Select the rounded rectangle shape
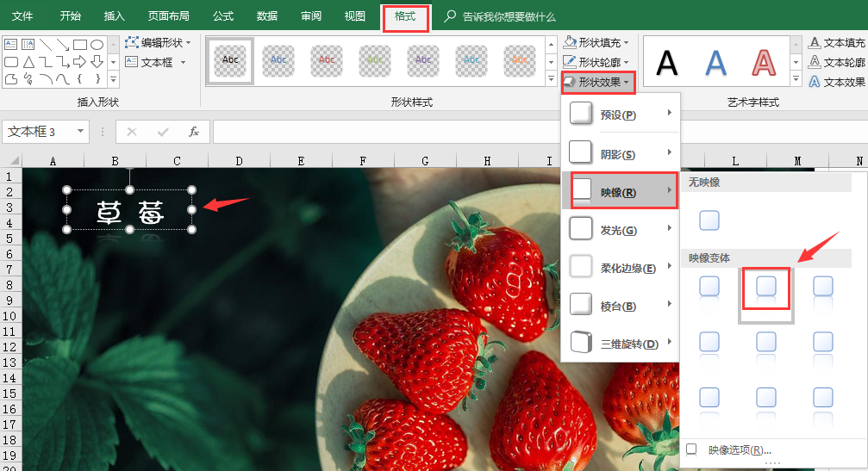 pos(11,61)
